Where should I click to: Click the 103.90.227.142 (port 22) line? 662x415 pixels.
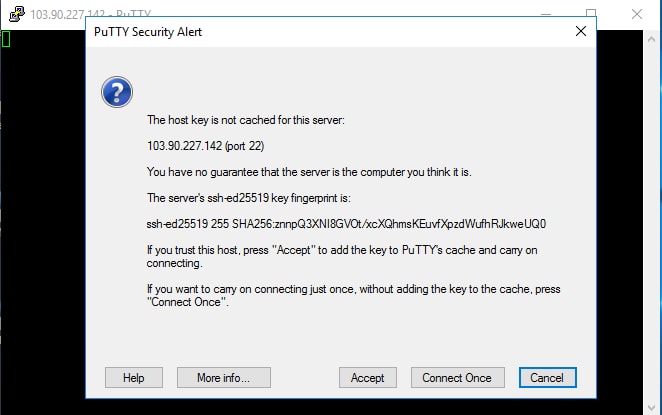pyautogui.click(x=198, y=145)
